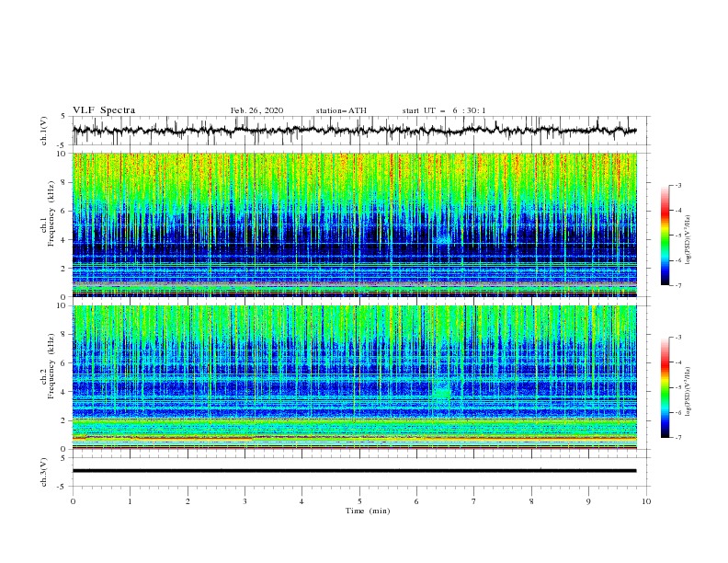
Task: Click the ch.3 flat black signal trace
Action: 354,471
